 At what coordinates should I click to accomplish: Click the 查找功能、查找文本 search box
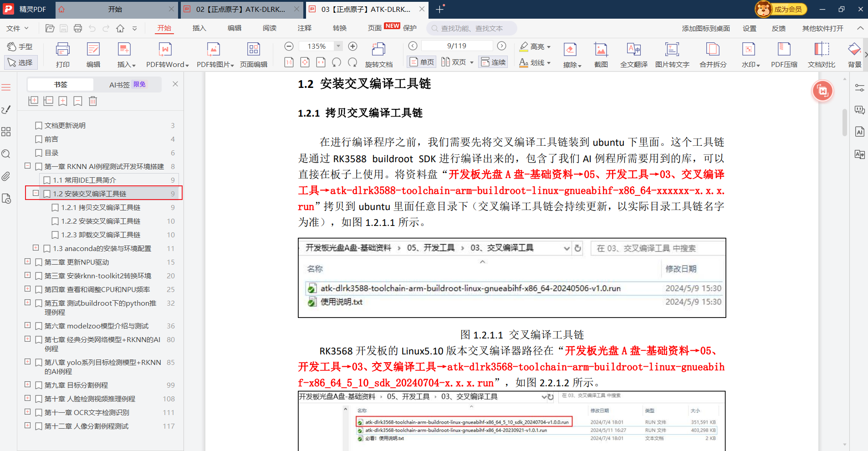tap(472, 28)
